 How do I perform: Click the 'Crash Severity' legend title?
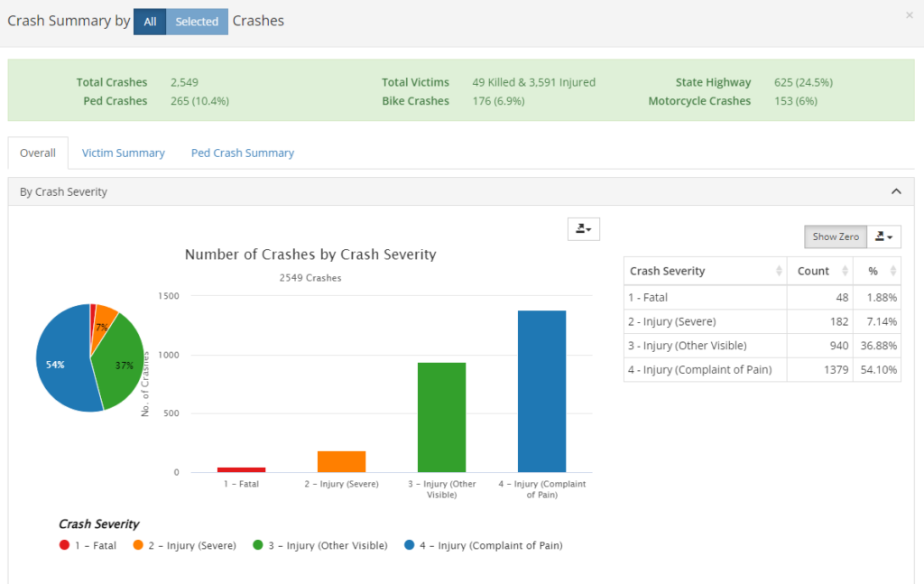[99, 524]
